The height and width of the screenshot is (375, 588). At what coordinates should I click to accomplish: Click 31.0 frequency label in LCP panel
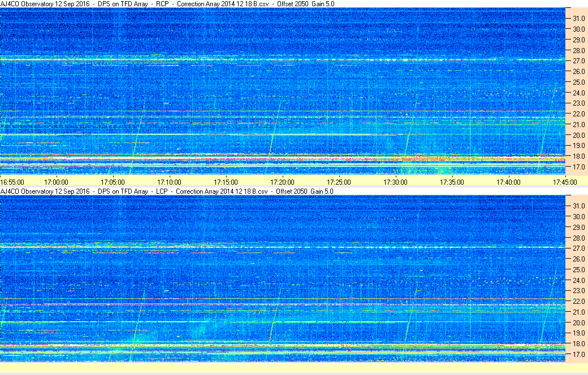579,206
